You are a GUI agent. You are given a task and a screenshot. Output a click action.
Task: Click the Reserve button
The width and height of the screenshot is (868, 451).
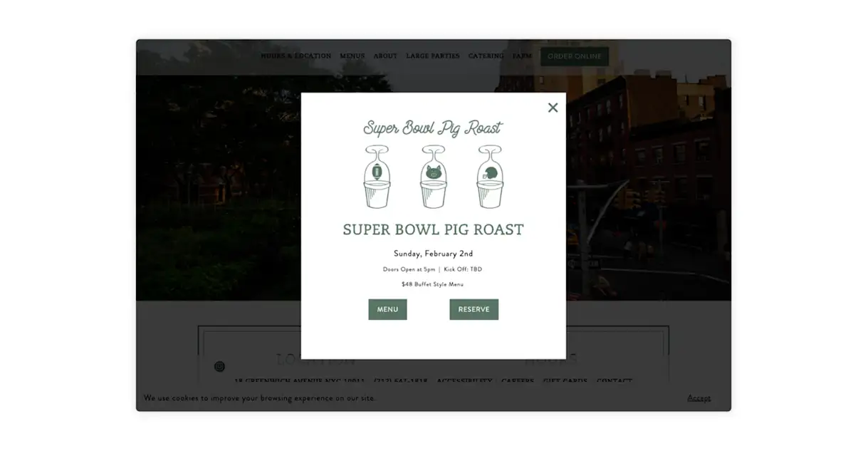click(x=474, y=309)
